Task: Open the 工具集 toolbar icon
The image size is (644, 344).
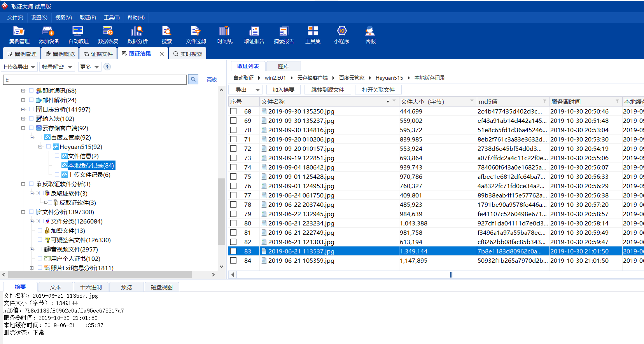Action: click(x=313, y=35)
